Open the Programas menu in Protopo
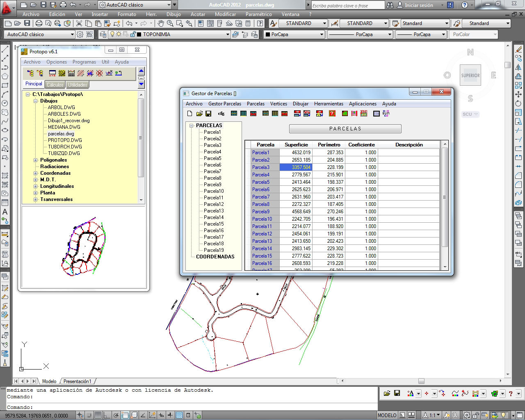525x420 pixels. (x=84, y=62)
